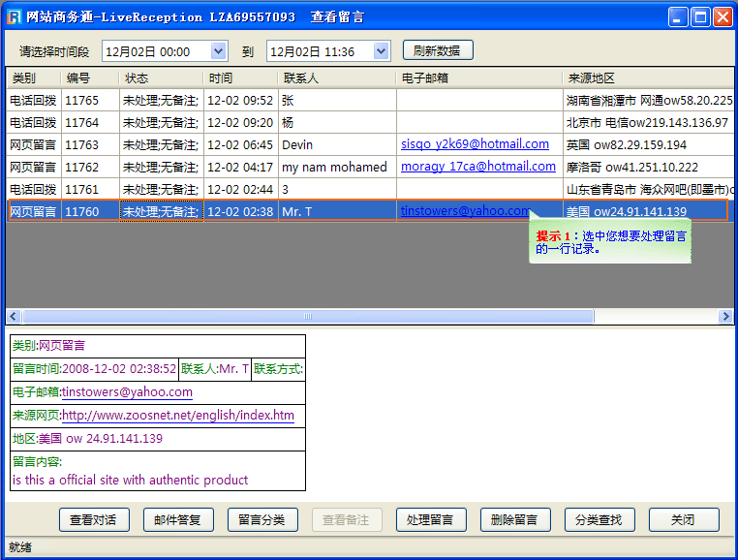Open the start time dropdown
The width and height of the screenshot is (738, 560).
tap(218, 51)
